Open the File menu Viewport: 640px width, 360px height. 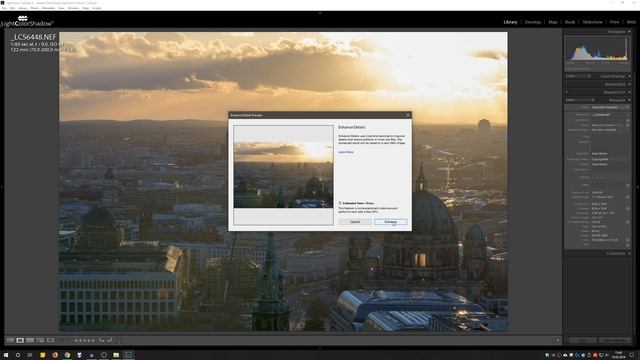4,8
